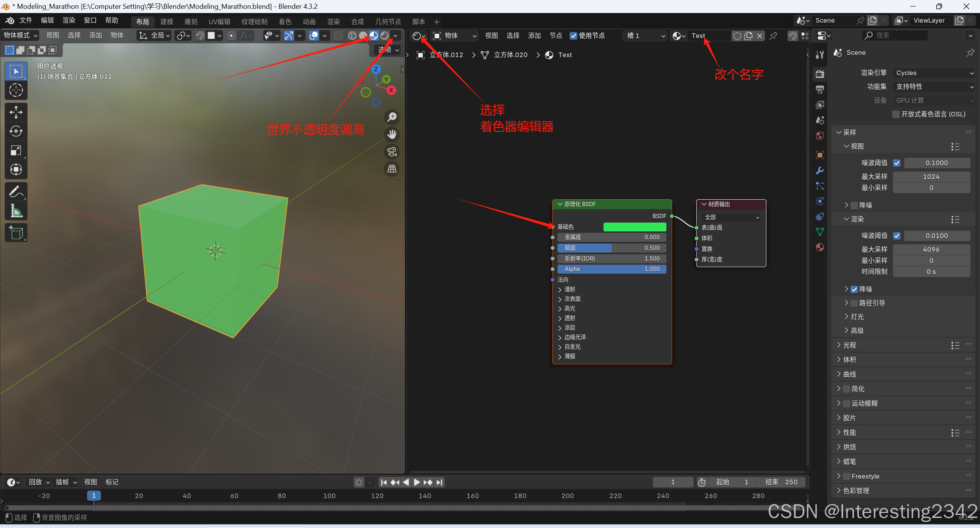This screenshot has width=980, height=528.
Task: Enable the Path Guiding (路径引导) checkbox
Action: pos(854,303)
